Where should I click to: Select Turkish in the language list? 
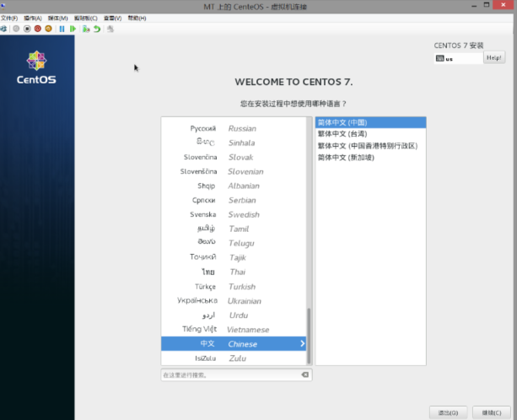point(234,287)
